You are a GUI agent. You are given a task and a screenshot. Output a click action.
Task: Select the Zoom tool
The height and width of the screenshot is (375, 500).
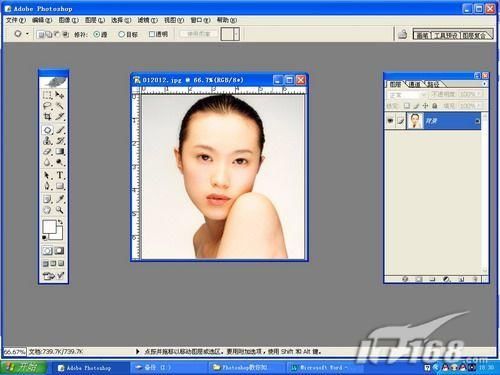(60, 210)
